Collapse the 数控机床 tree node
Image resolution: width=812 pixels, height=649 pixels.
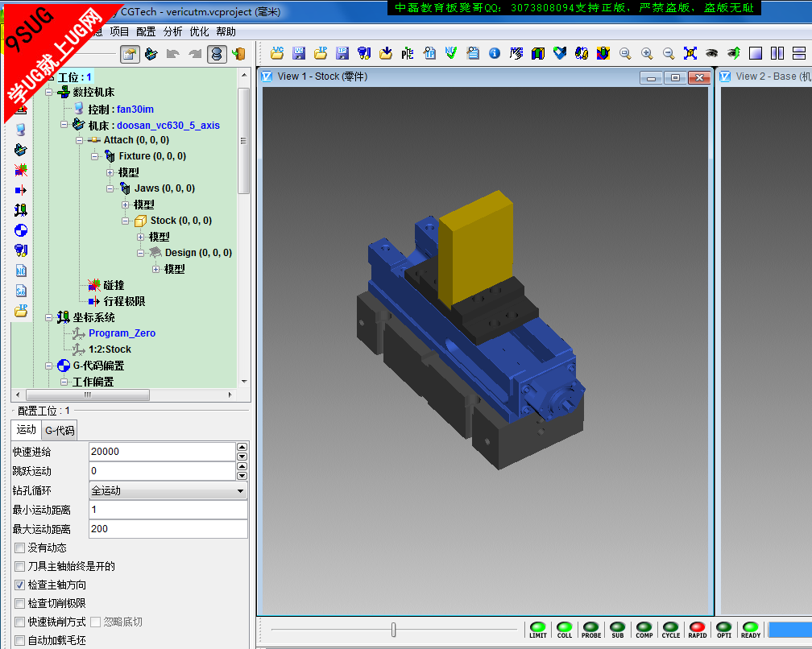pos(48,93)
